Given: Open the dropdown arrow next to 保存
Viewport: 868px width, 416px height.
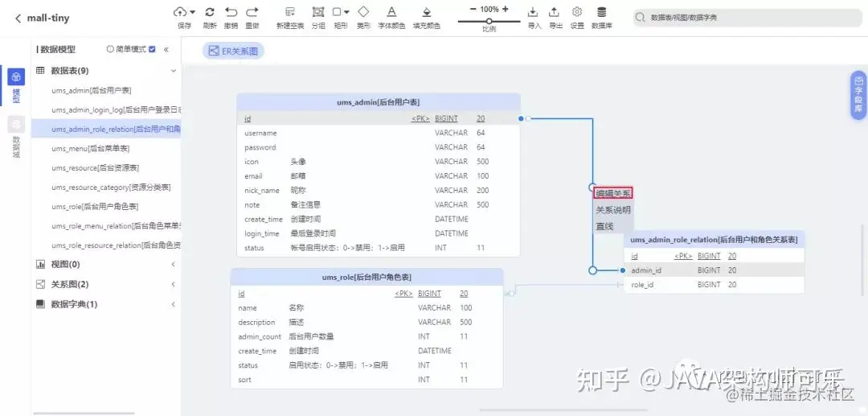Looking at the screenshot, I should point(192,11).
